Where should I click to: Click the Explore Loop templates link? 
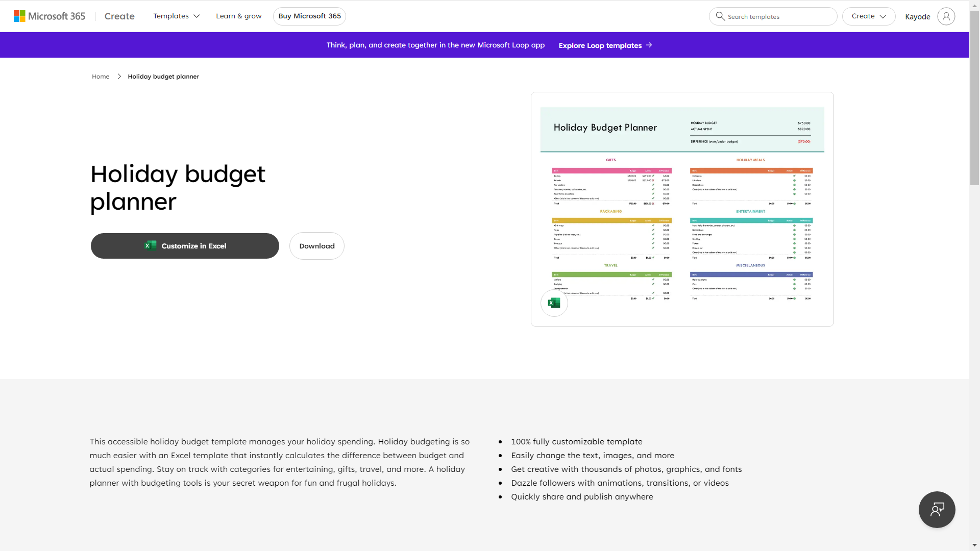606,45
